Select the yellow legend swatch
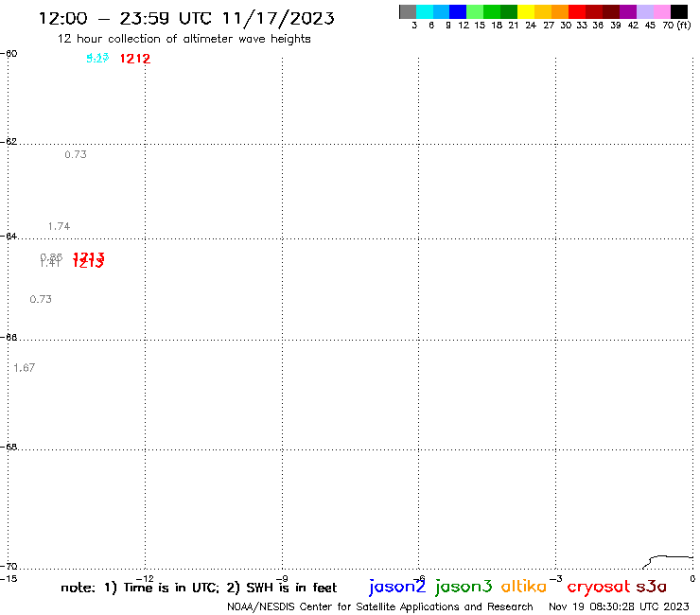The image size is (700, 615). [x=526, y=11]
